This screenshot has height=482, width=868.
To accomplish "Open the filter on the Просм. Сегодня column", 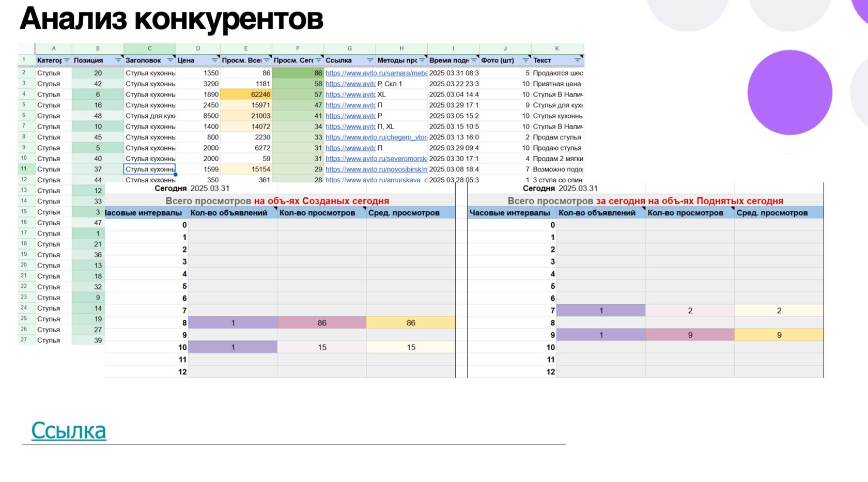I will tap(318, 60).
